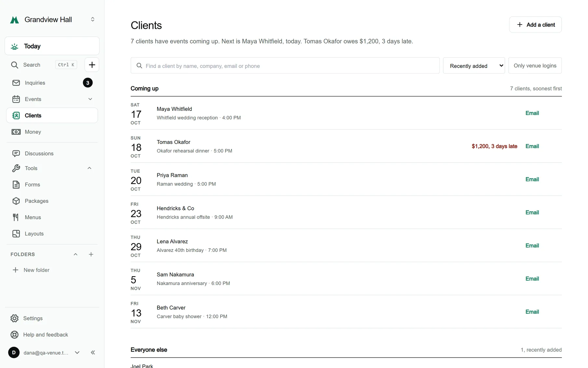Click the Inquiries envelope icon
588x368 pixels.
click(16, 83)
